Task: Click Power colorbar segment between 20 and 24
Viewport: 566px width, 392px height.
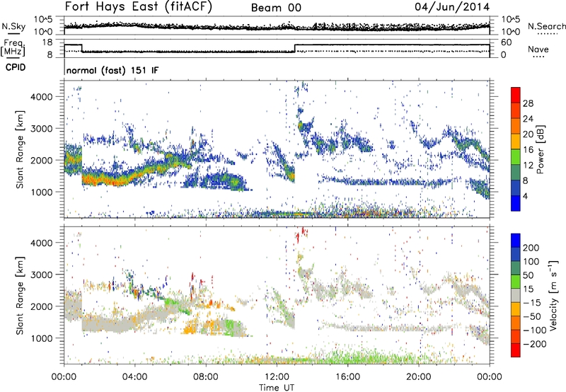Action: [516, 126]
